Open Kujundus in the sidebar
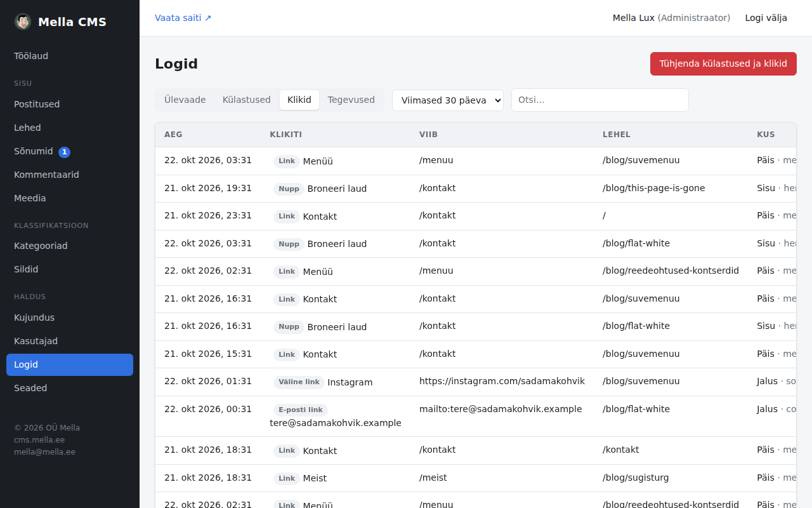Screen dimensions: 812x508 70,317
